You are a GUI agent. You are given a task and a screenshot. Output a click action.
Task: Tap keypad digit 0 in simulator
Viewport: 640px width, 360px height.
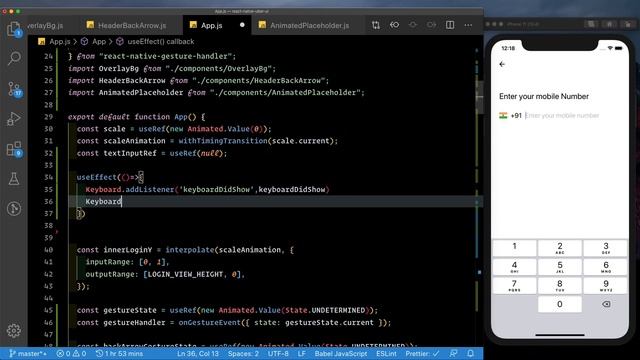click(560, 304)
